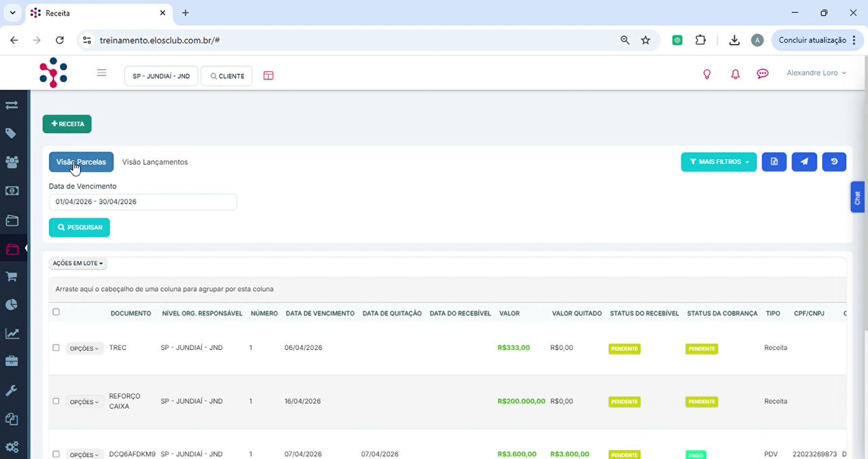Switch to Visão Lançamentos tab
The image size is (868, 459).
(x=155, y=162)
